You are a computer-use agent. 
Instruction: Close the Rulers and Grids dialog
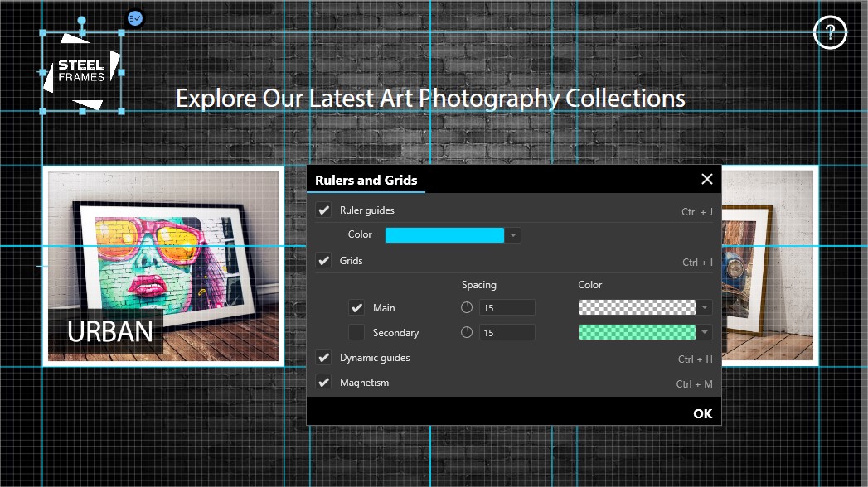(x=707, y=179)
